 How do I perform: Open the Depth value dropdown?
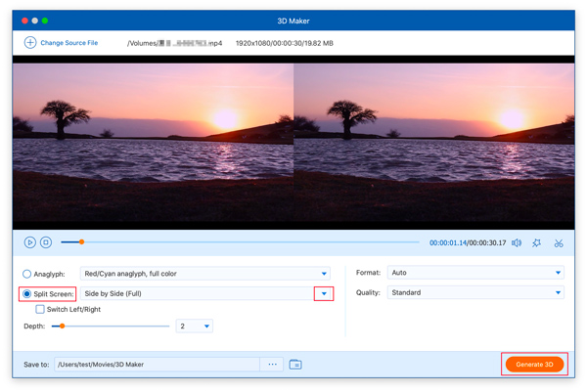206,327
